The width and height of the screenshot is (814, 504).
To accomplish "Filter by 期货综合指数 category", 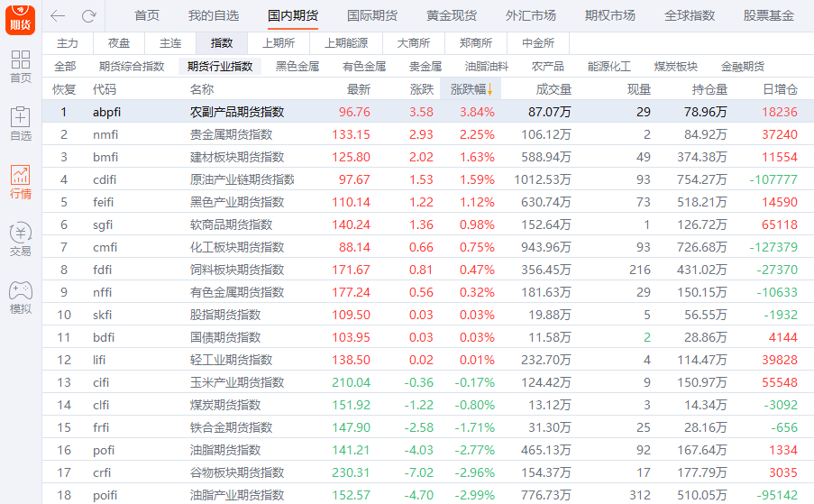I will (x=132, y=67).
